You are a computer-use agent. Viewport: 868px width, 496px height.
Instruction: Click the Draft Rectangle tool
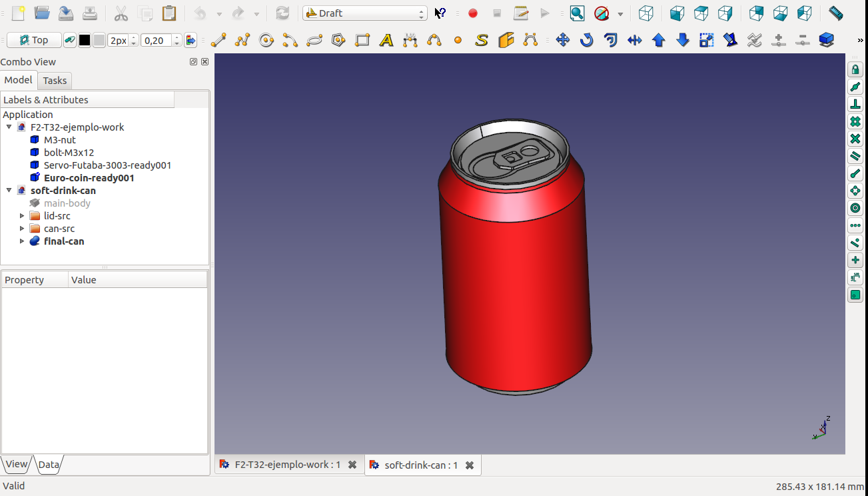pos(362,41)
